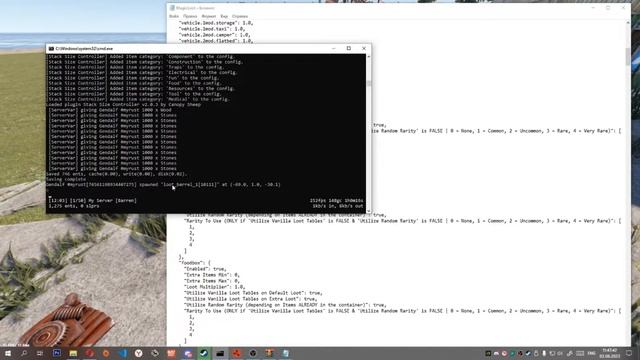
Task: Click "My Server [Barren]" console status line
Action: pyautogui.click(x=93, y=200)
